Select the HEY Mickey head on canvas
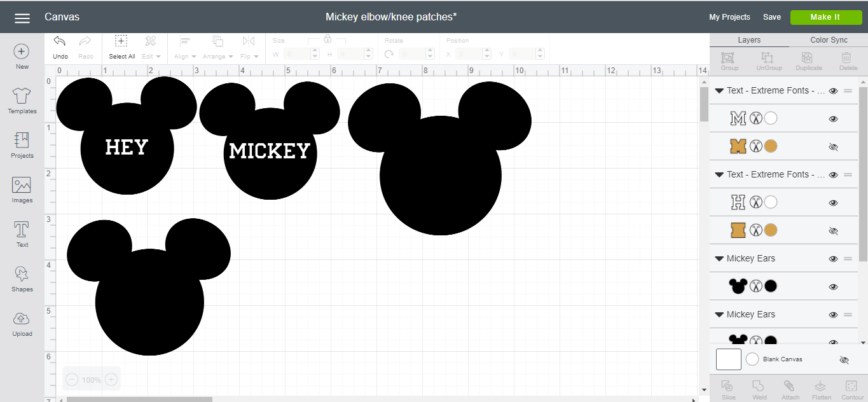Viewport: 868px width, 402px height. click(x=127, y=135)
